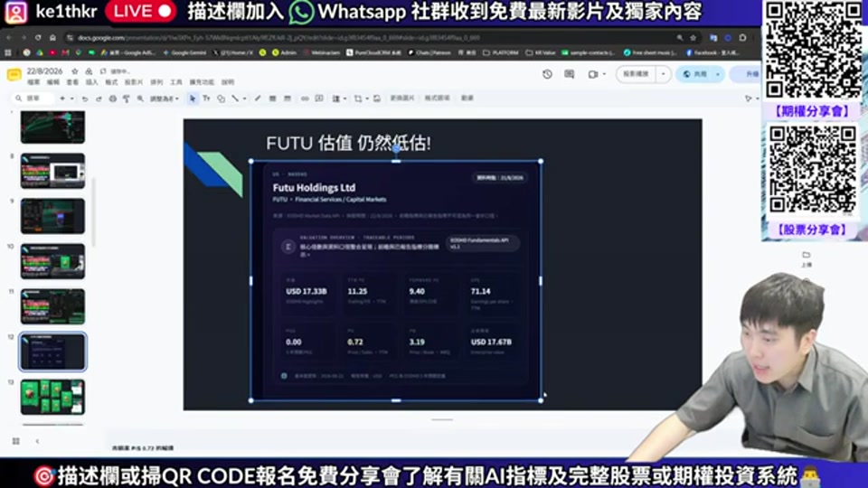This screenshot has height=488, width=868.
Task: Select slide 13 thumbnail
Action: (52, 397)
